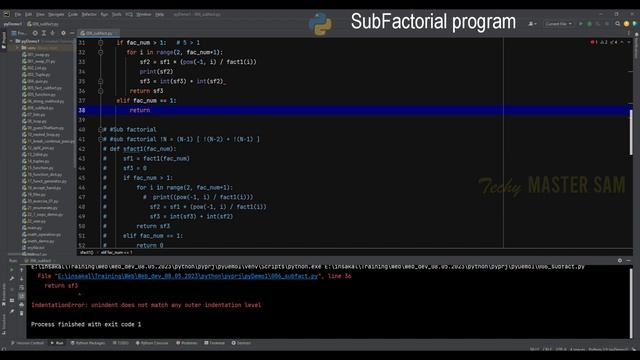Image resolution: width=640 pixels, height=360 pixels.
Task: Open the Help menu
Action: tap(160, 14)
